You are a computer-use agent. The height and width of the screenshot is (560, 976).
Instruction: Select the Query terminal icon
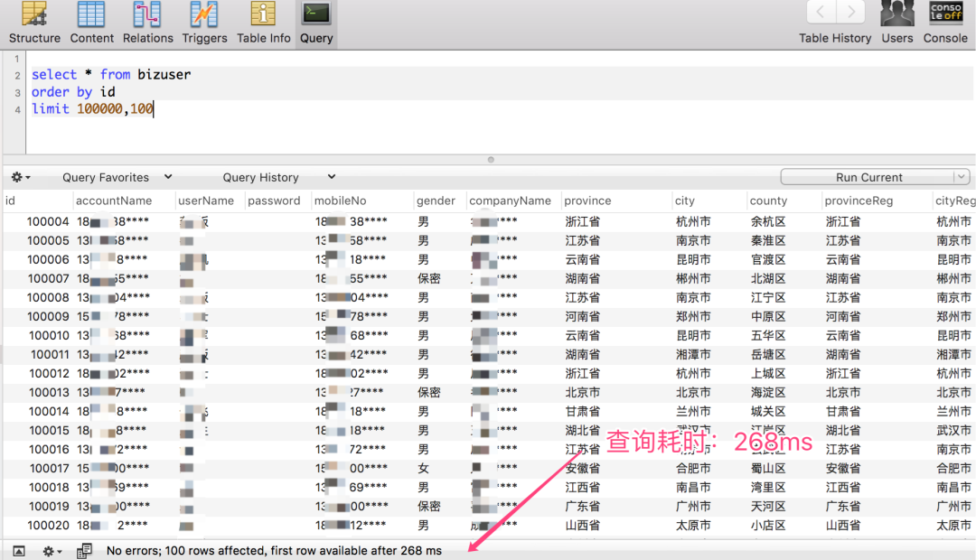[x=316, y=14]
